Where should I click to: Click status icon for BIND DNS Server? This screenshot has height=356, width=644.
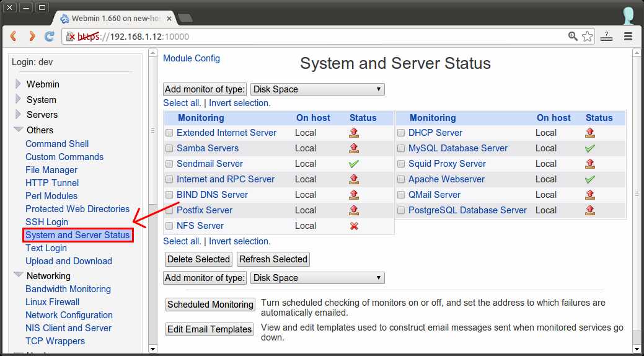(354, 195)
